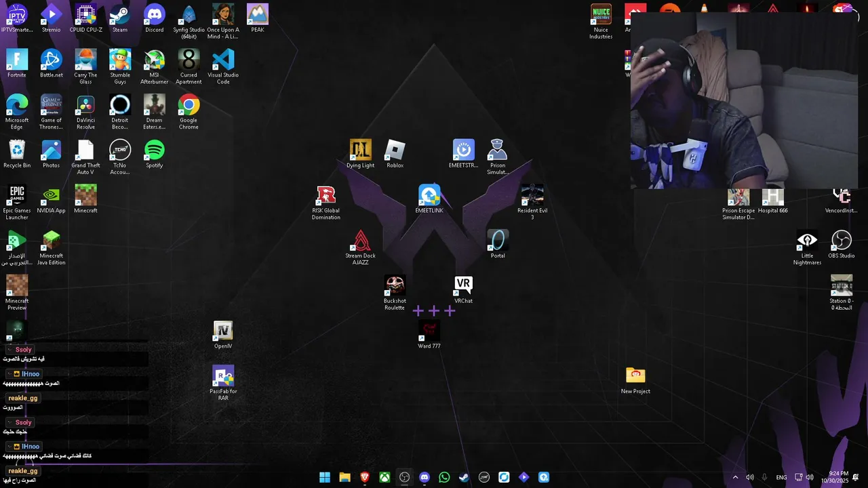Viewport: 868px width, 488px height.
Task: Open the OpenIV shortcut
Action: coord(223,335)
